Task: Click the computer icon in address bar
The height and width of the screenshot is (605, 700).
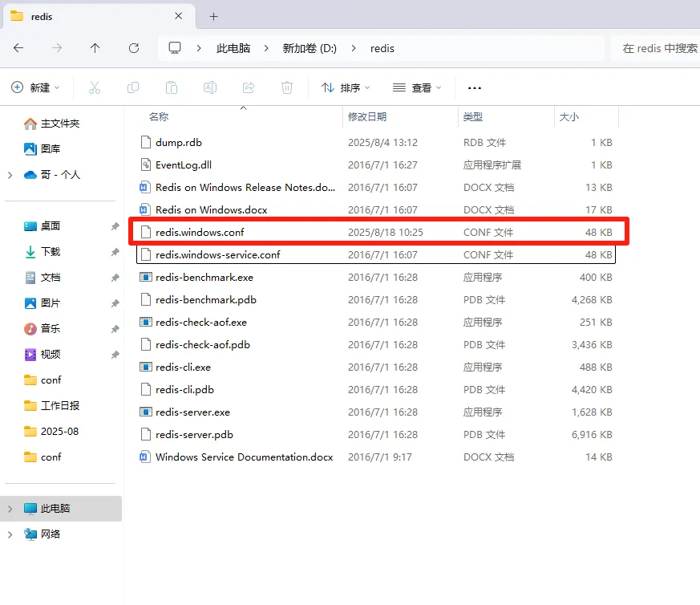Action: [175, 48]
